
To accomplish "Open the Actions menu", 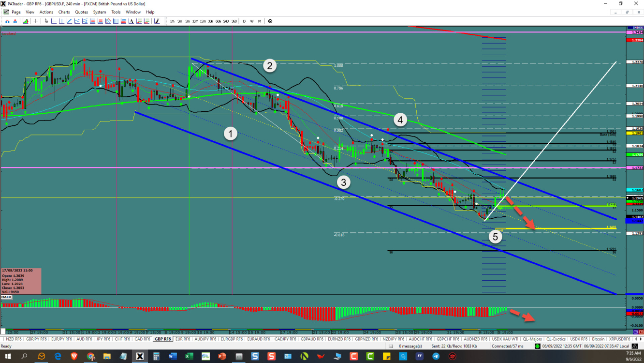I will click(x=46, y=12).
